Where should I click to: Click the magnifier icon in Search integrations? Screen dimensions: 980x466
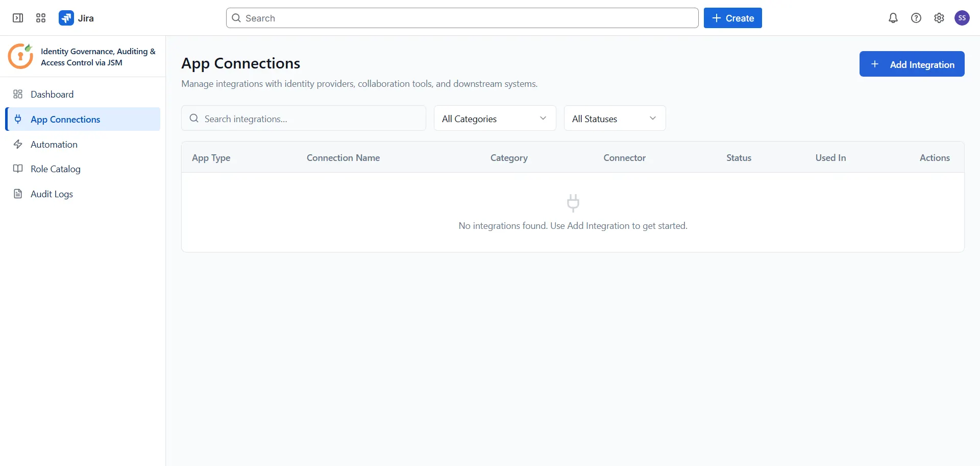(194, 119)
